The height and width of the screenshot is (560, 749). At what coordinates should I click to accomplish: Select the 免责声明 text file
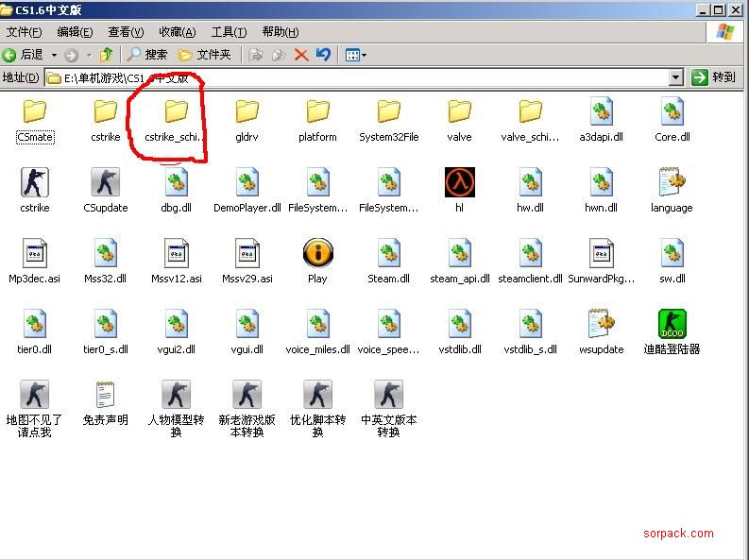pyautogui.click(x=105, y=396)
